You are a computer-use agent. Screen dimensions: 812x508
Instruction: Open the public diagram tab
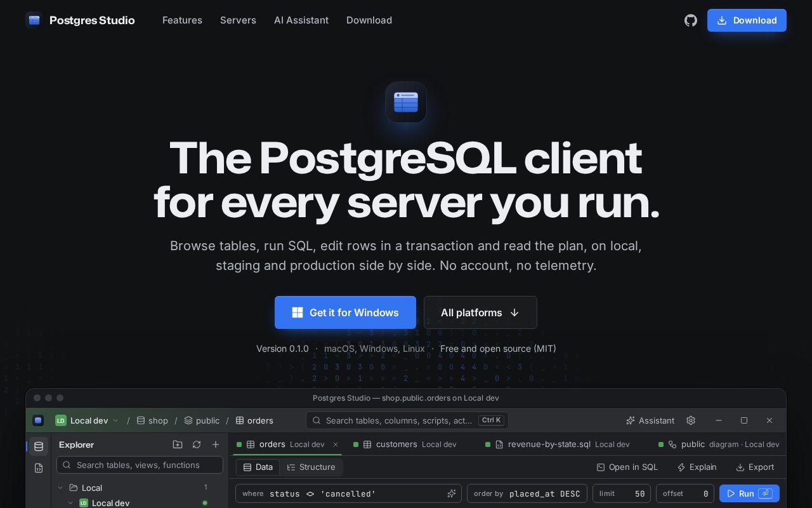719,444
